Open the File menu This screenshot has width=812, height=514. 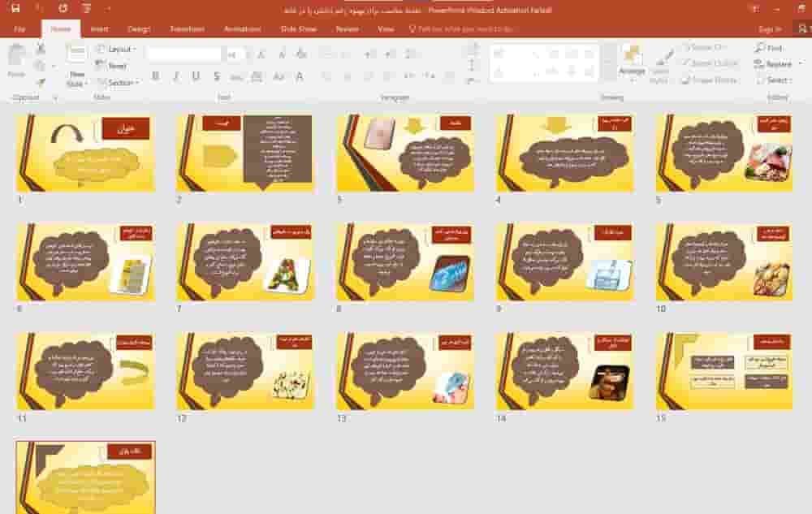click(19, 29)
